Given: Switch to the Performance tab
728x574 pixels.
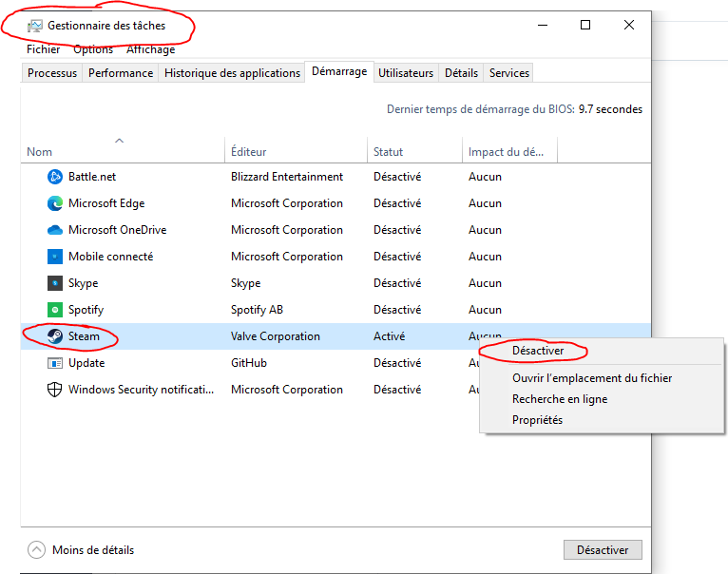Looking at the screenshot, I should (121, 73).
